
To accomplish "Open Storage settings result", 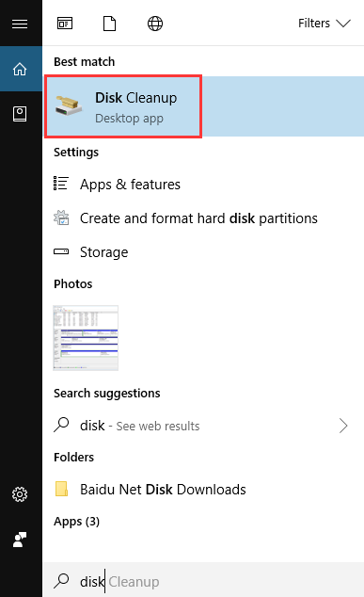I will 103,252.
